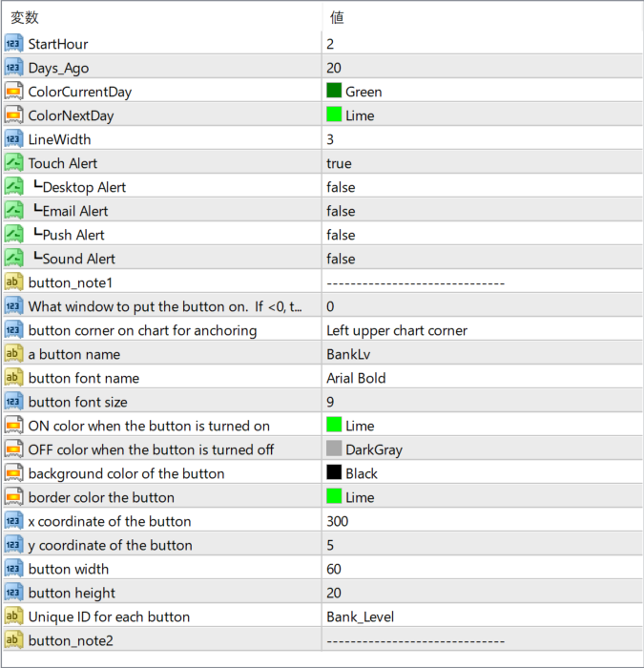Select the Email Alert row label
644x668 pixels.
(75, 211)
